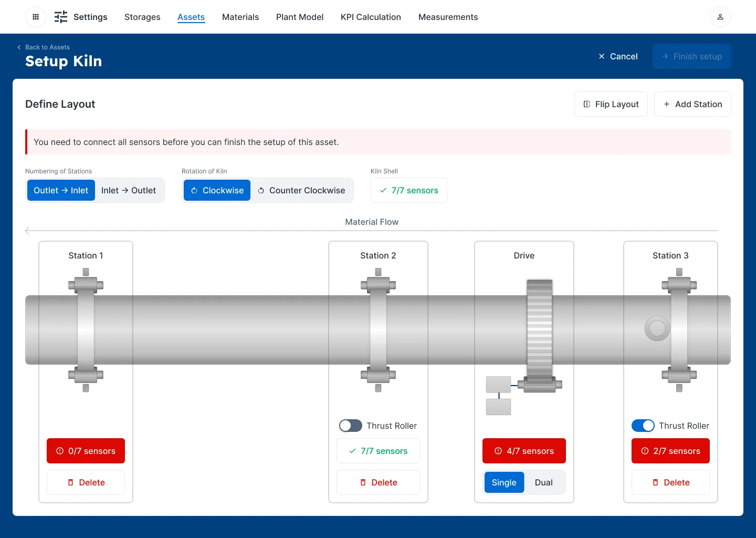Viewport: 756px width, 538px height.
Task: Click the Numbering of Stations label
Action: click(x=58, y=171)
